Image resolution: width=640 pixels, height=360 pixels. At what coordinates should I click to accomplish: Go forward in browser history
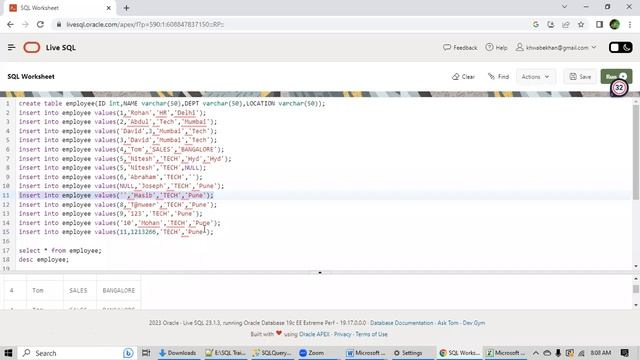25,24
